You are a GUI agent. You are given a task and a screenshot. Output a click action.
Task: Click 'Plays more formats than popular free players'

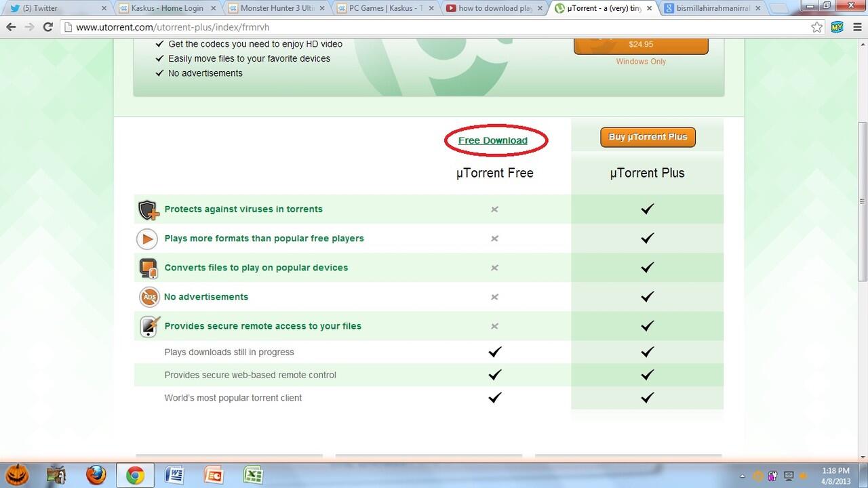click(264, 238)
